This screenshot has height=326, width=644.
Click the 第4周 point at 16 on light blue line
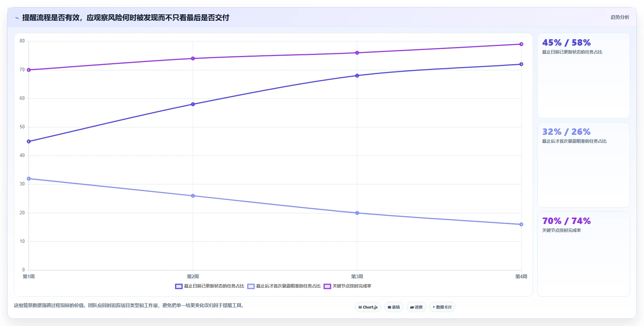pyautogui.click(x=521, y=224)
